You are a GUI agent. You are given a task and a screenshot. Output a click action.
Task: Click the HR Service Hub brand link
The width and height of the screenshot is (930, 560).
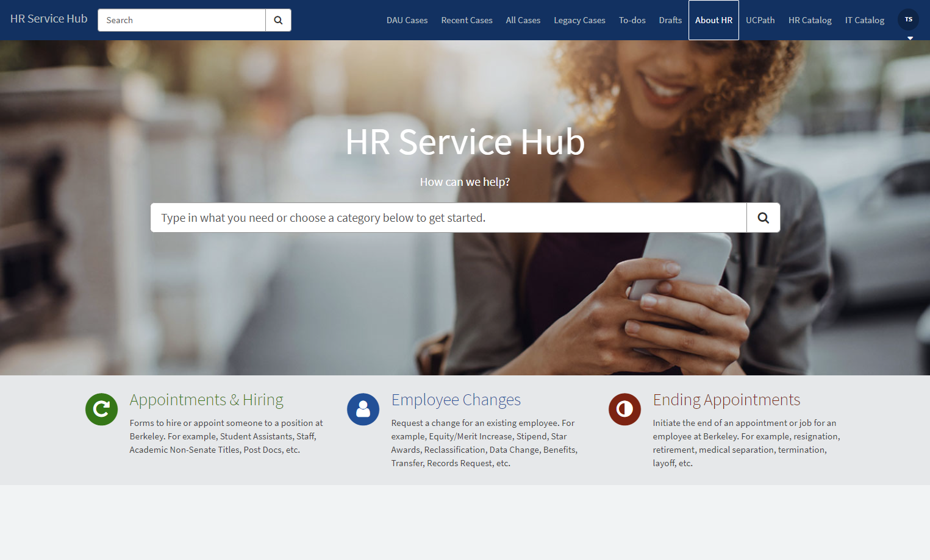(x=49, y=19)
